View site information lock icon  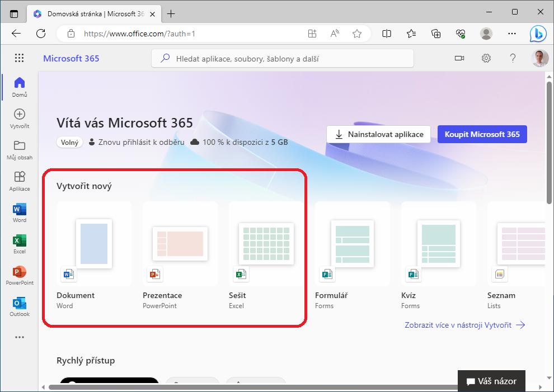tap(71, 34)
